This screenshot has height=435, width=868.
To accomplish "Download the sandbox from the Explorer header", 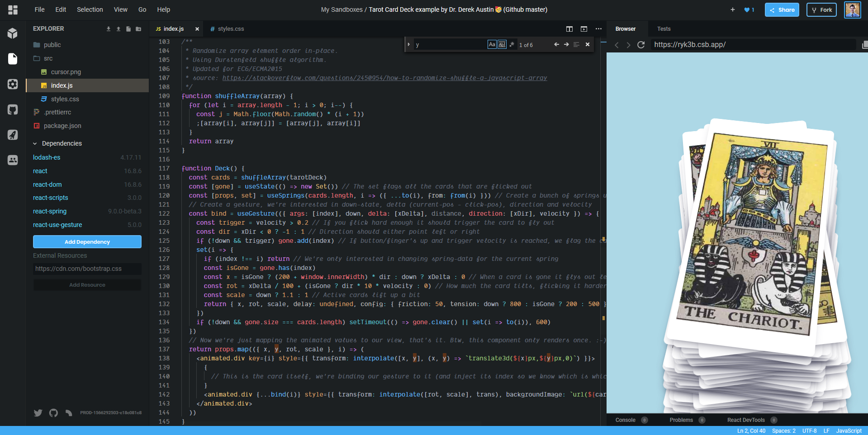I will [x=109, y=29].
